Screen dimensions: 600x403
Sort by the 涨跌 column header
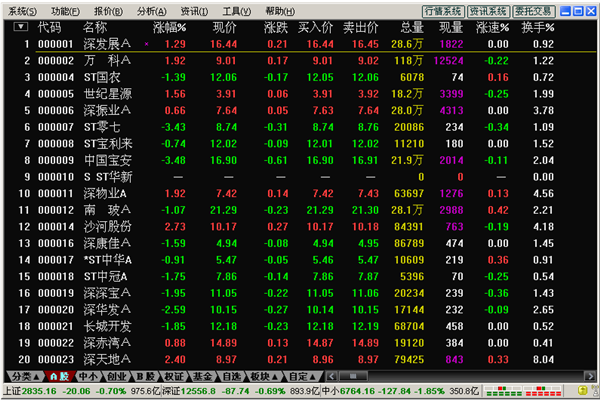point(276,28)
